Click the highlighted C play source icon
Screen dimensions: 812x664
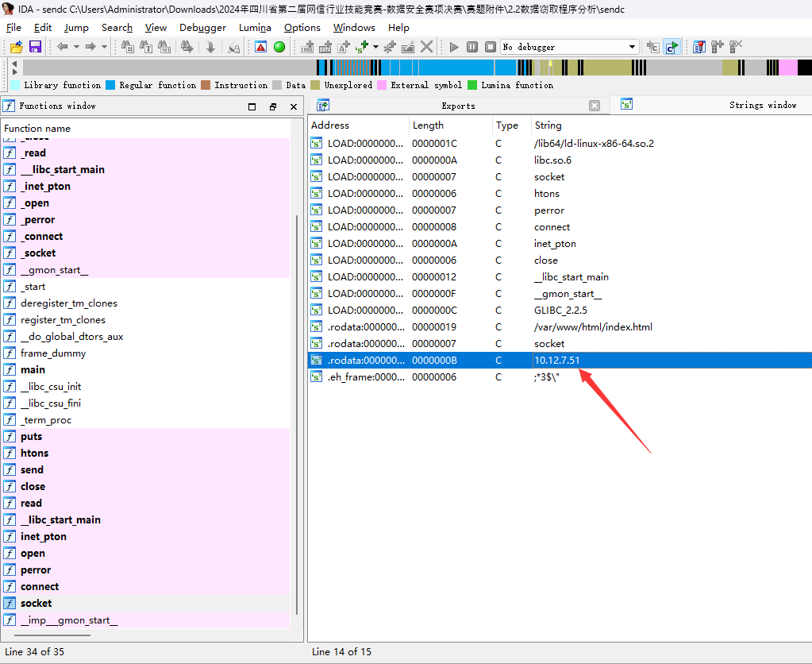[672, 47]
